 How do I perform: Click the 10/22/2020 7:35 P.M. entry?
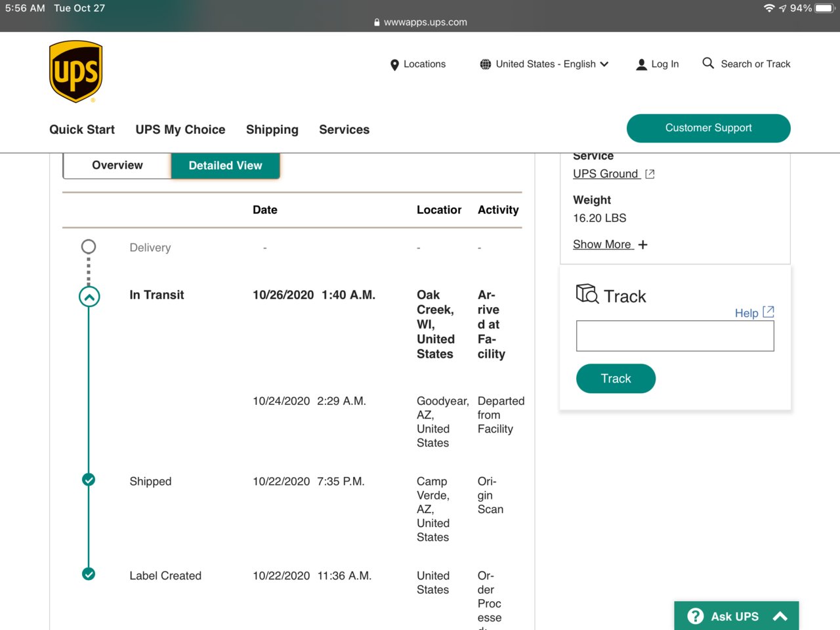click(308, 482)
